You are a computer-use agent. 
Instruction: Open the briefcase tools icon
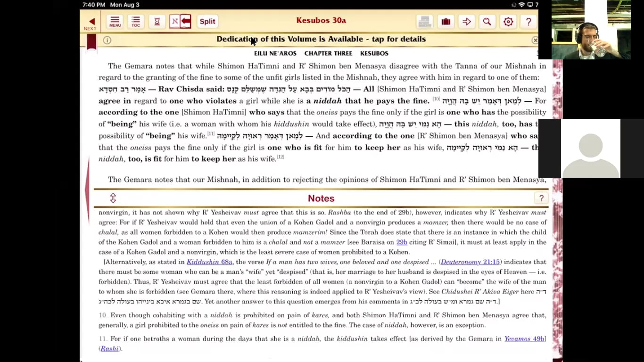pos(446,22)
